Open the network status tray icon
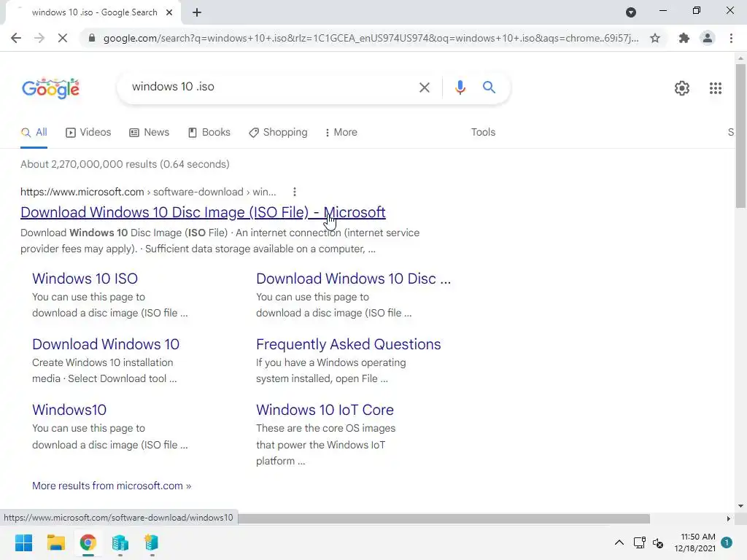Viewport: 747px width, 560px height. point(639,542)
